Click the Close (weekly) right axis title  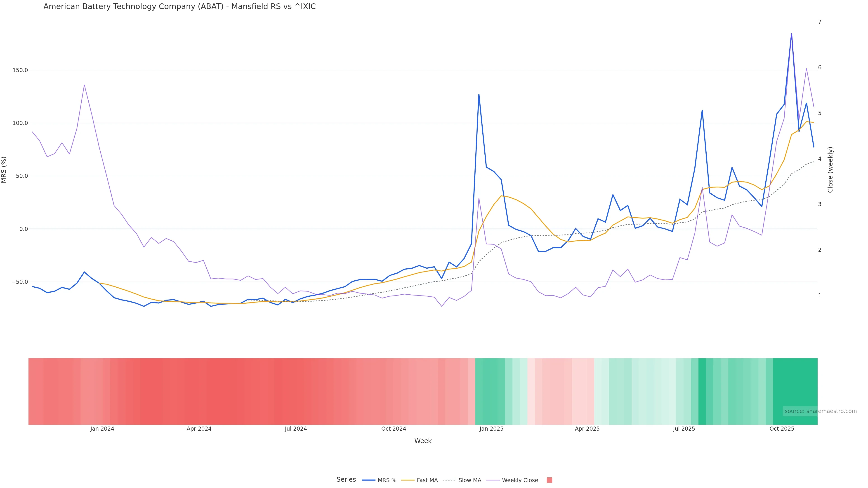(x=830, y=170)
